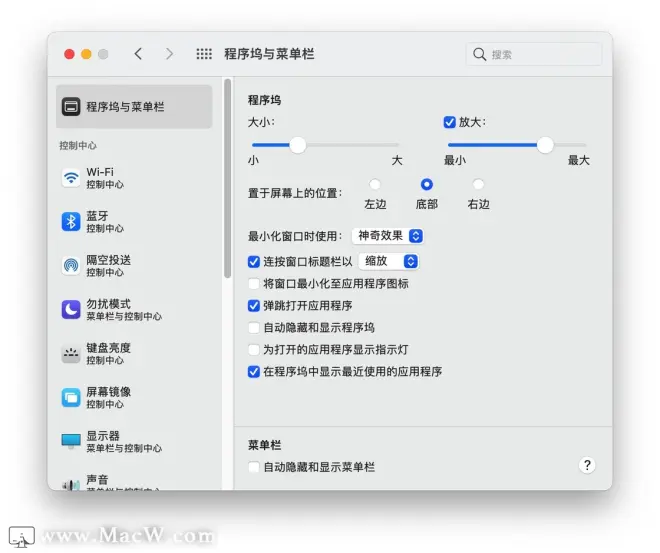Click the search magnifier icon
The width and height of the screenshot is (660, 553).
pyautogui.click(x=479, y=54)
